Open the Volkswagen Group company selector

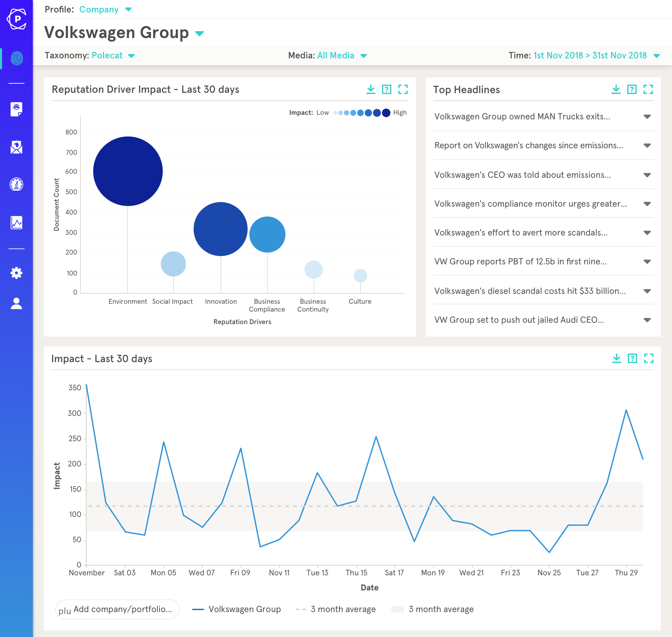(x=124, y=32)
